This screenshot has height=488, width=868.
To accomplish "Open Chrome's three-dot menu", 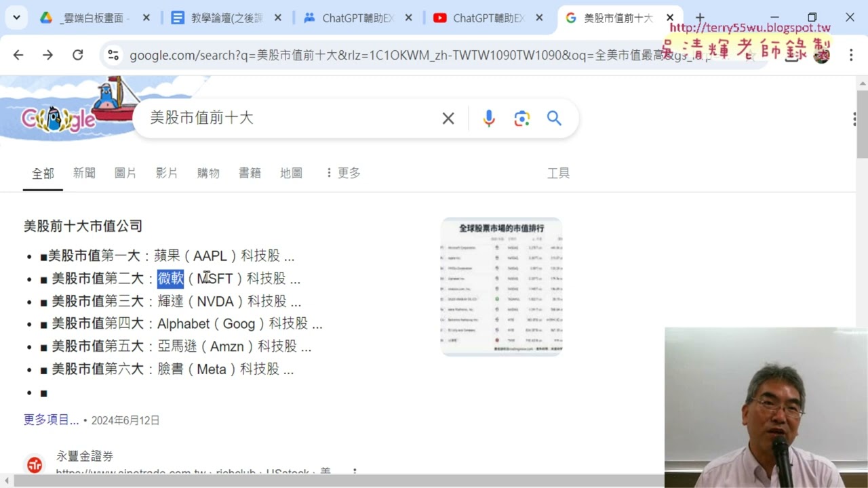I will tap(851, 55).
